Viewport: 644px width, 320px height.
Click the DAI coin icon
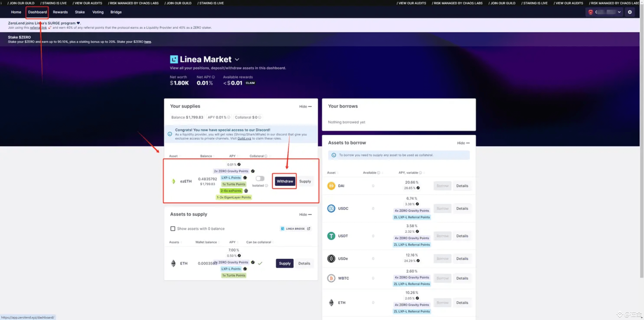[331, 186]
